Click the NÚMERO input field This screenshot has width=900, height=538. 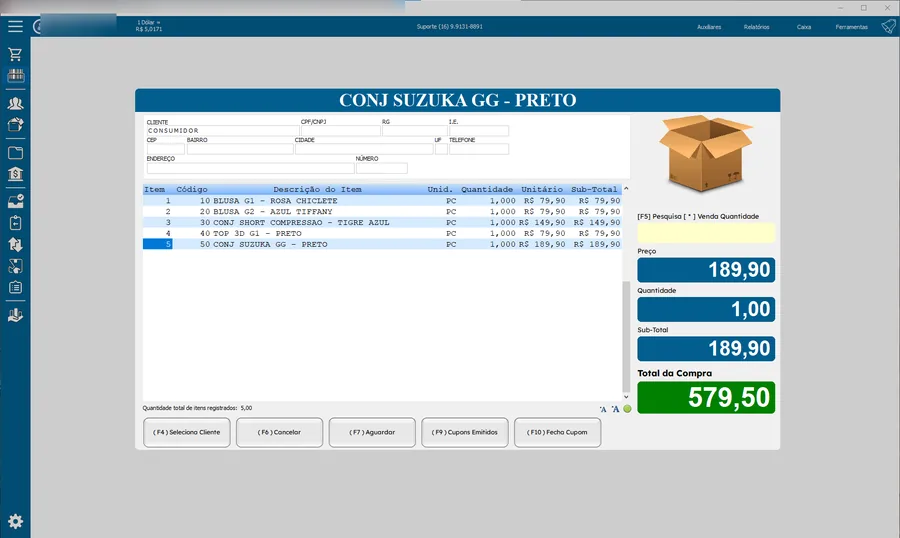click(x=382, y=168)
